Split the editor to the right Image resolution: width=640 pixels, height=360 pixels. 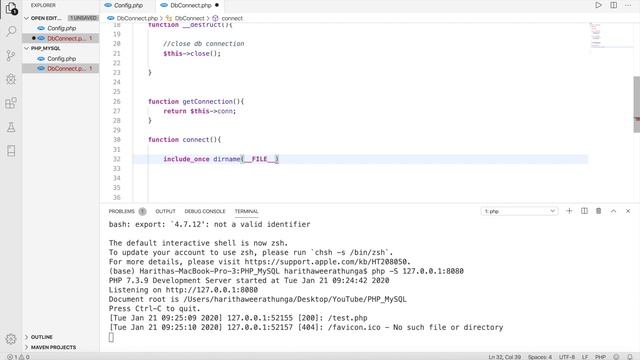[x=613, y=5]
